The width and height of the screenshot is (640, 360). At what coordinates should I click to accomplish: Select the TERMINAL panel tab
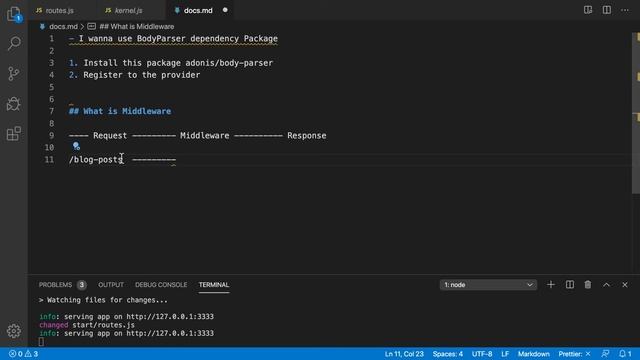[213, 284]
